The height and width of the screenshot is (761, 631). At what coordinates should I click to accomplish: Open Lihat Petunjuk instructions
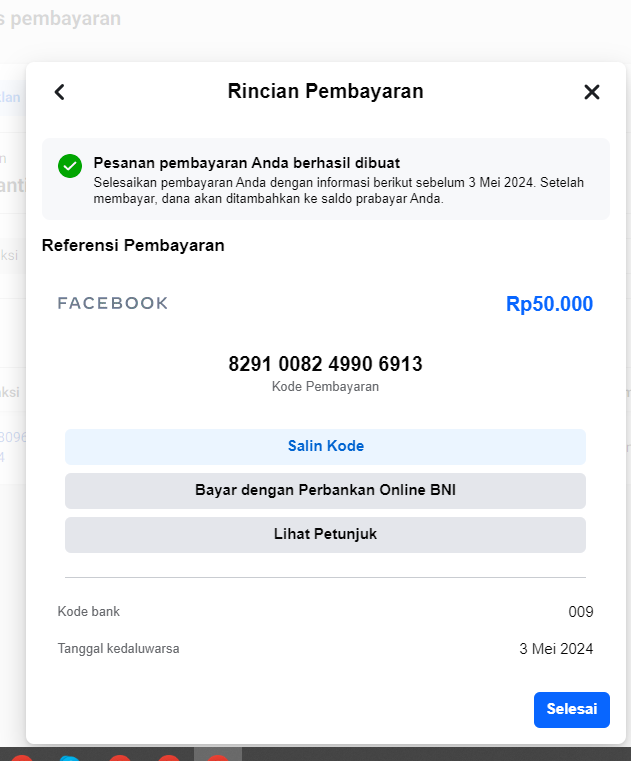tap(325, 535)
